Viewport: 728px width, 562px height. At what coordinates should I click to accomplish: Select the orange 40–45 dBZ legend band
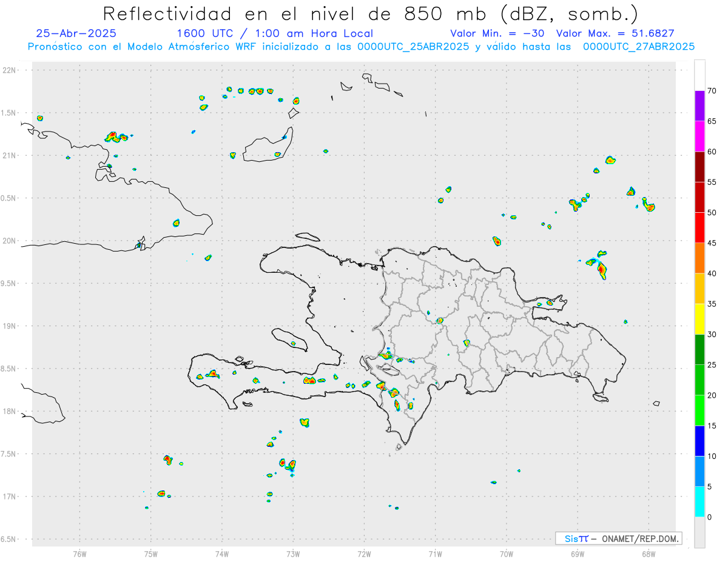pyautogui.click(x=699, y=258)
